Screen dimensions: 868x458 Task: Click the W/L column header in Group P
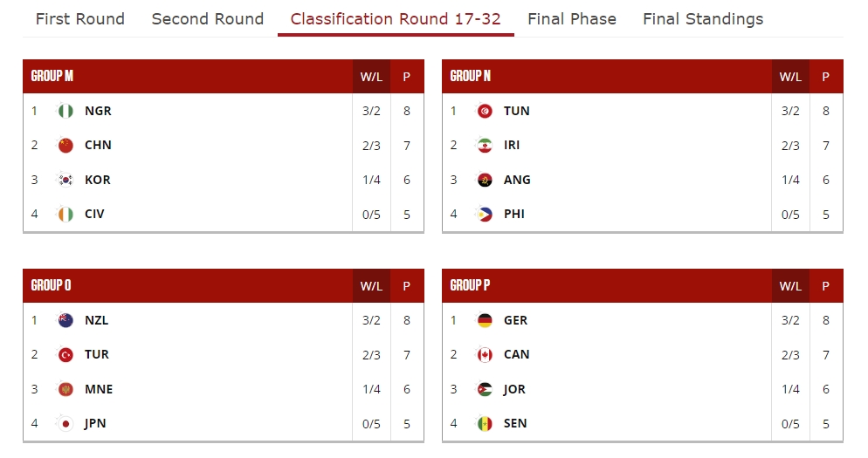coord(790,286)
